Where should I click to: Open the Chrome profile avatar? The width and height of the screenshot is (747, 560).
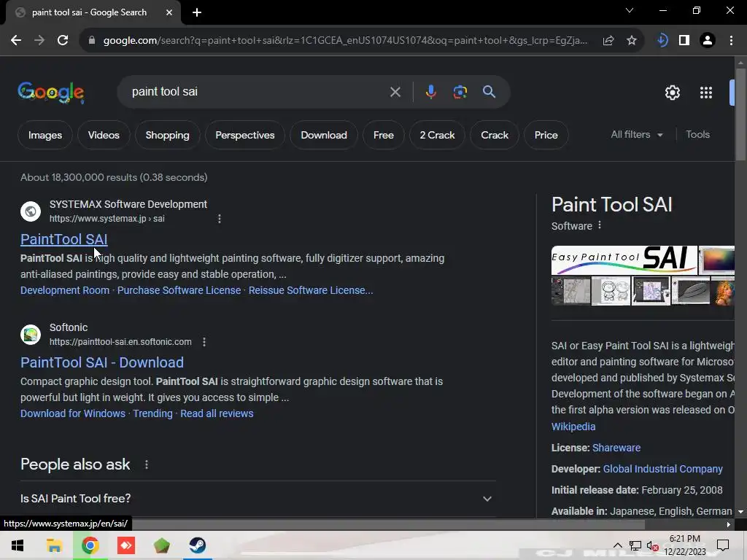708,41
